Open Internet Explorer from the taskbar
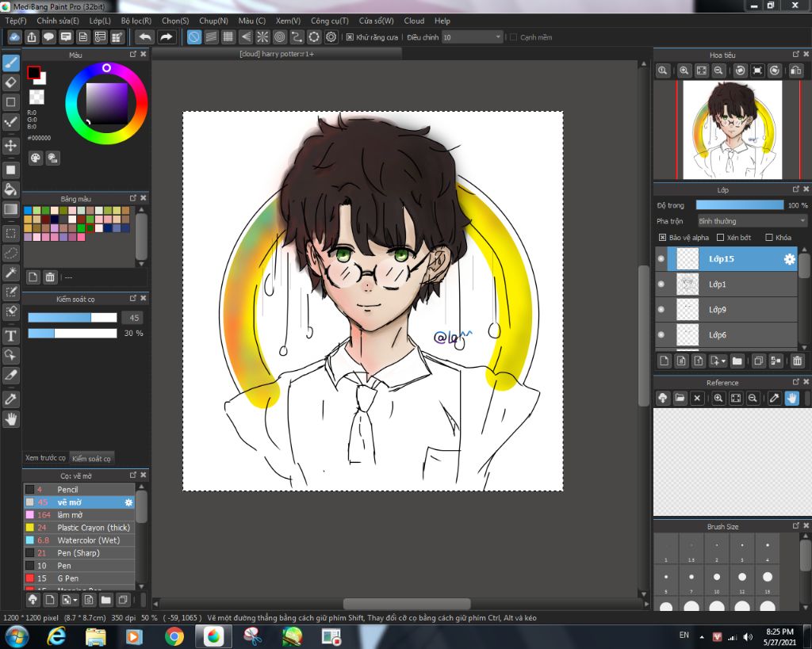The width and height of the screenshot is (812, 649). coord(56,636)
